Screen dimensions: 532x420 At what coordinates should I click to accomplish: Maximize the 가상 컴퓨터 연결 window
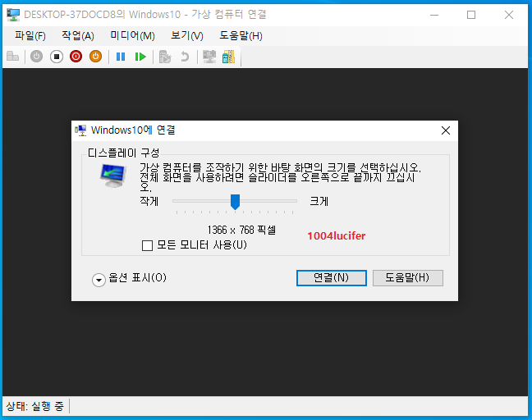tap(471, 15)
